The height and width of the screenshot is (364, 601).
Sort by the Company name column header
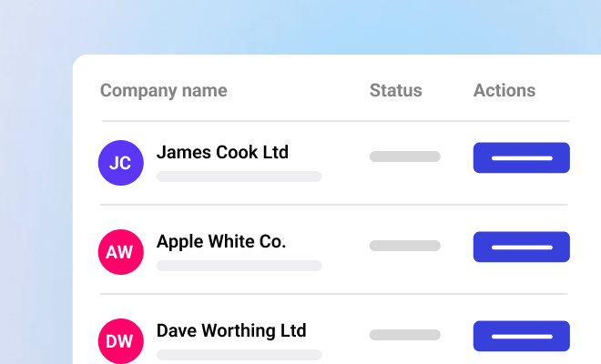coord(164,90)
